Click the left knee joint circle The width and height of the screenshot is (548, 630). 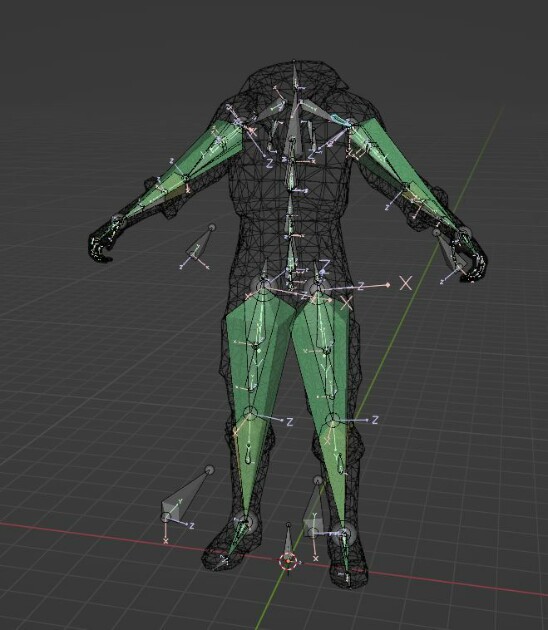[250, 413]
